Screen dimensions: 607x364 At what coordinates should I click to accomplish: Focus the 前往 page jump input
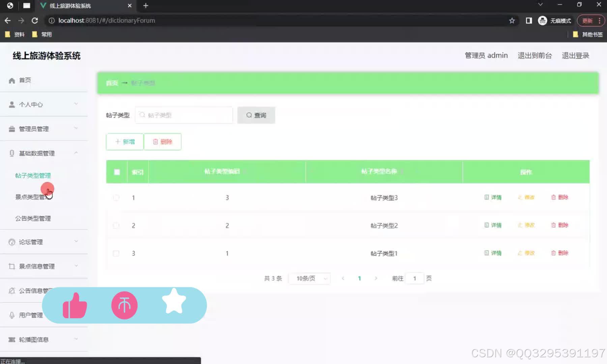tap(415, 278)
